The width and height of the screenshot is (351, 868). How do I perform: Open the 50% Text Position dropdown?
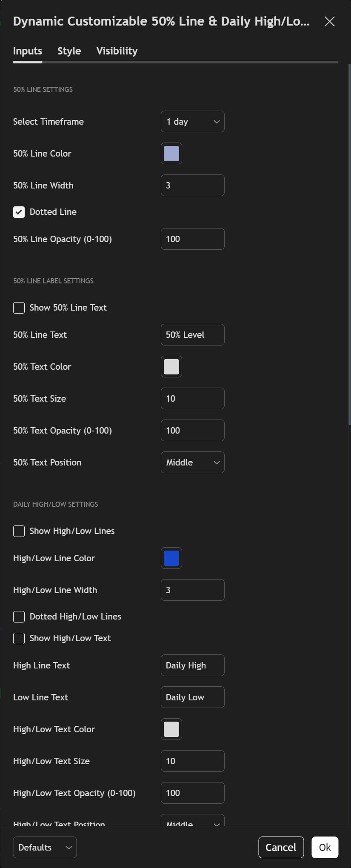pos(192,463)
